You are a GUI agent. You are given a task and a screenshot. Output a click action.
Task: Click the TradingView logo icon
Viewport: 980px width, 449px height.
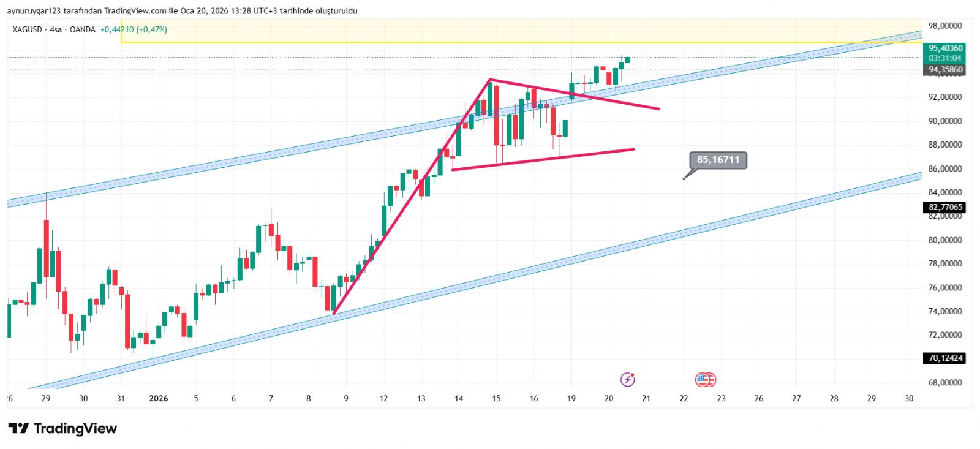tap(18, 428)
